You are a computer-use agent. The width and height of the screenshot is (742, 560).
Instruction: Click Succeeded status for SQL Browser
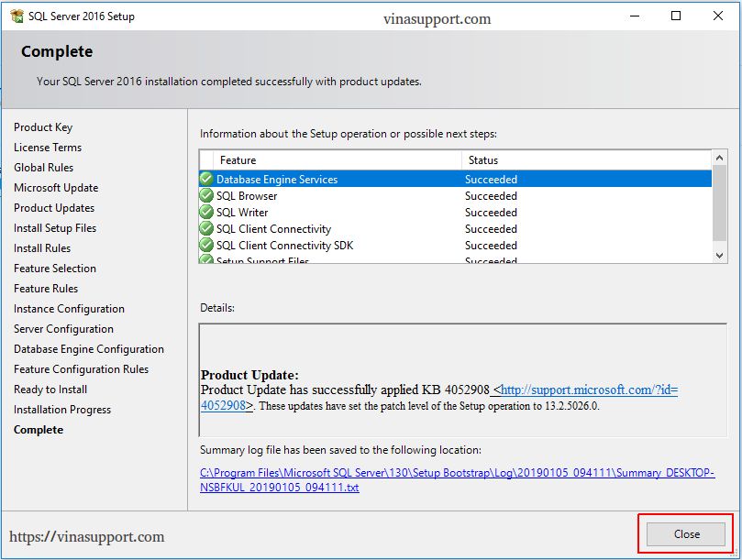[x=491, y=196]
